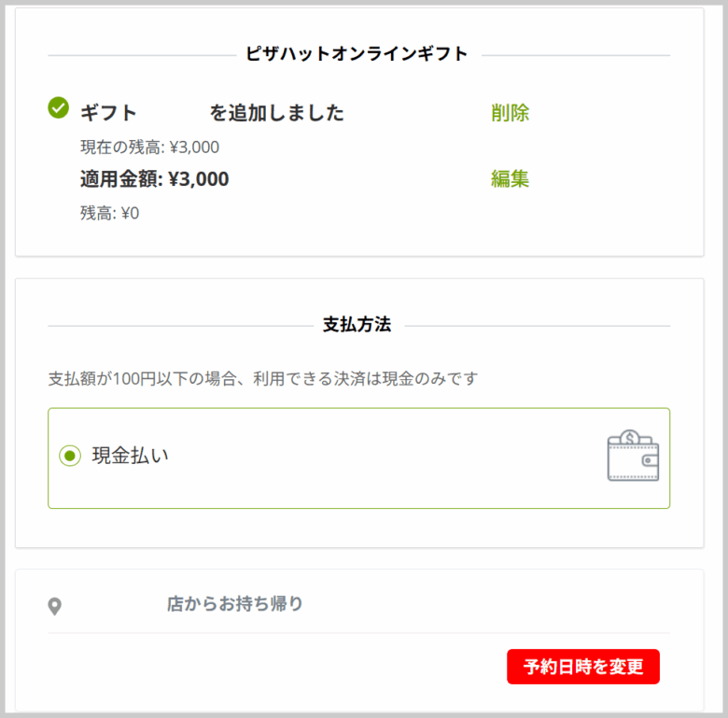Image resolution: width=728 pixels, height=718 pixels.
Task: Click the 適用金額: ¥3,000 text
Action: [x=155, y=179]
